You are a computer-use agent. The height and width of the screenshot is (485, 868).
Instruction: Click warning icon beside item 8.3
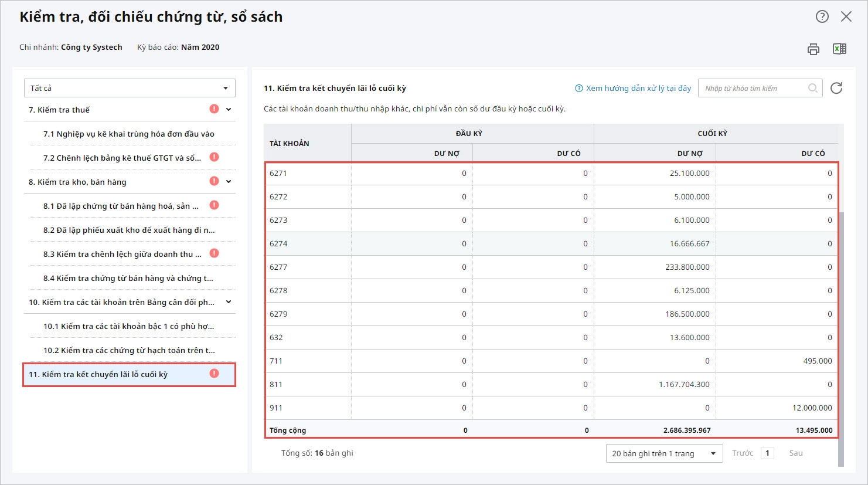pos(214,253)
